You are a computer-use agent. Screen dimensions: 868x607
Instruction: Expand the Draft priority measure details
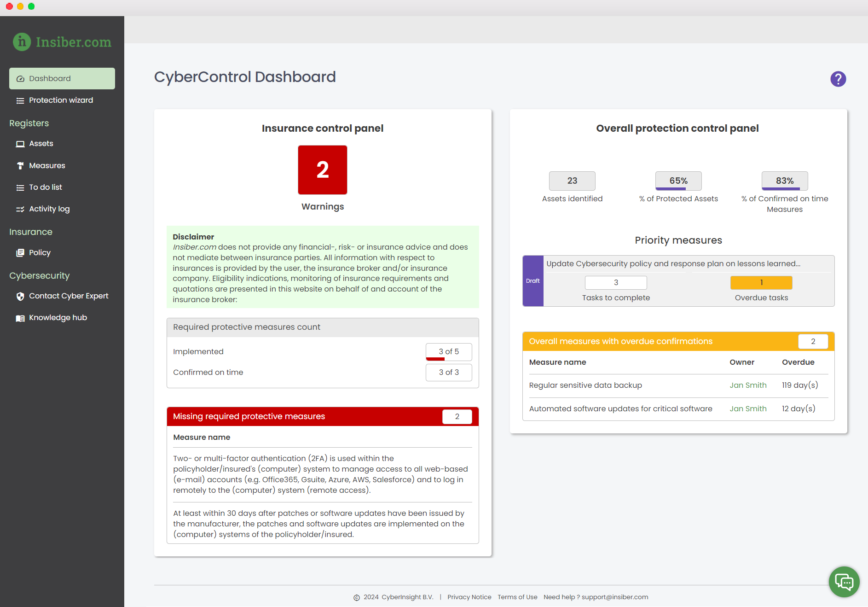click(533, 281)
